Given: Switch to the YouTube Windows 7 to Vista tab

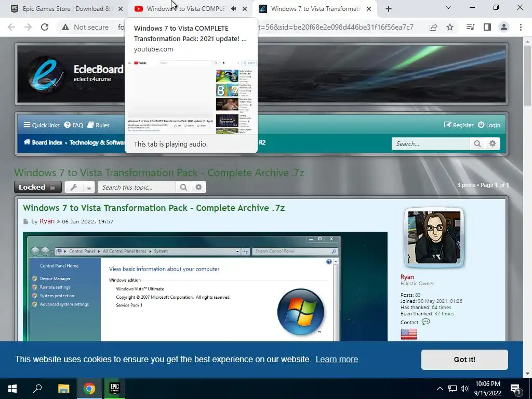Looking at the screenshot, I should click(x=185, y=9).
